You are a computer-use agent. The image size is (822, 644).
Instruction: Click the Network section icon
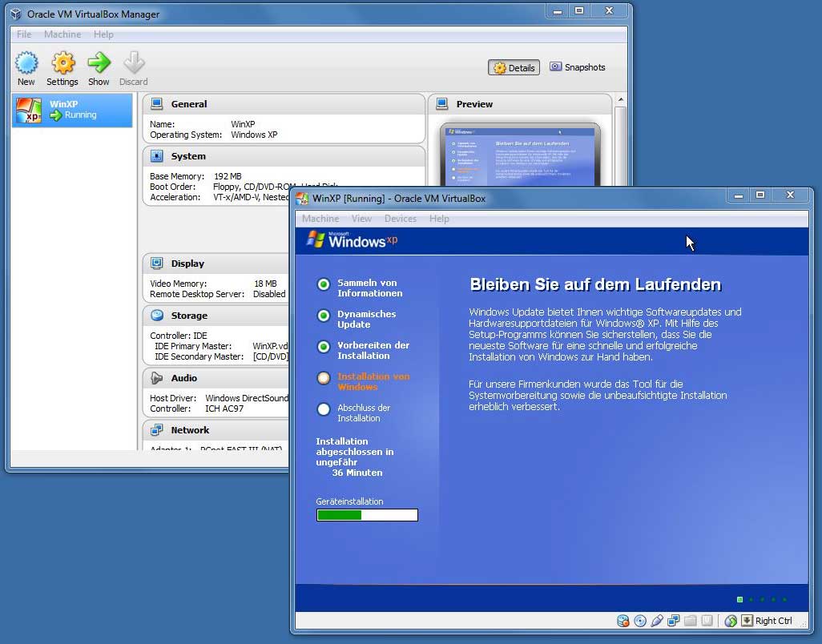point(157,429)
